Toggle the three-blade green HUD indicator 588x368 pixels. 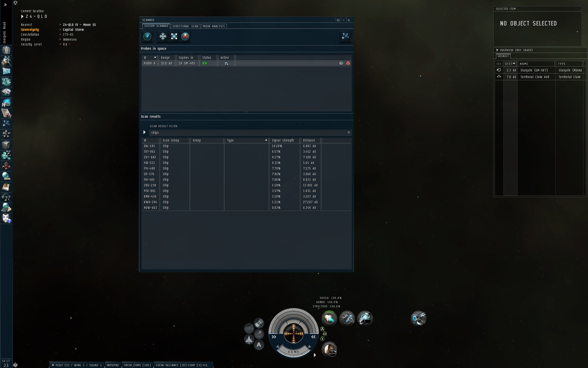tap(322, 329)
